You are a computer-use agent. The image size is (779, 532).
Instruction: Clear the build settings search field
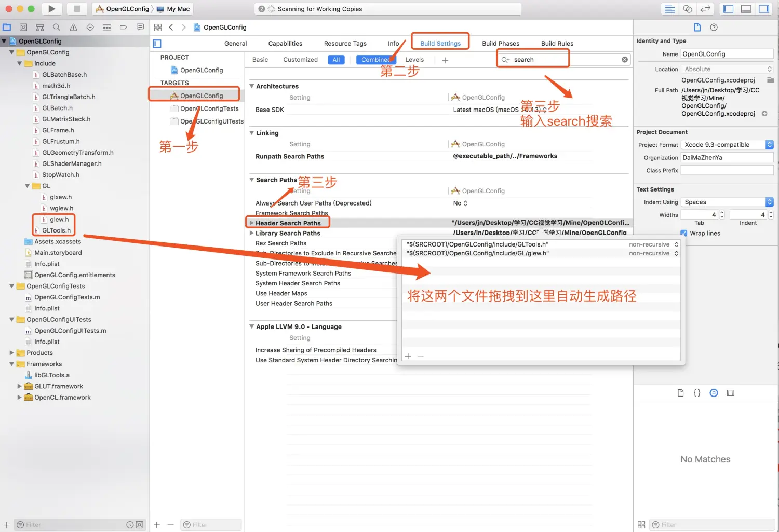[625, 60]
